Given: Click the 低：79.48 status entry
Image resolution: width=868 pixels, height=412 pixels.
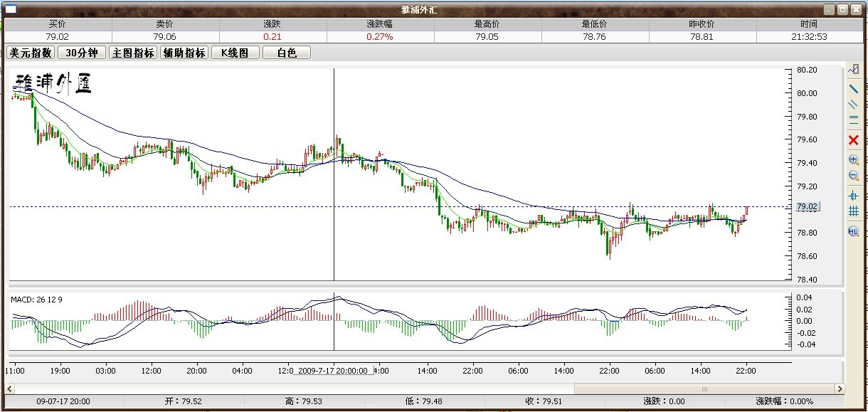Looking at the screenshot, I should click(x=423, y=402).
